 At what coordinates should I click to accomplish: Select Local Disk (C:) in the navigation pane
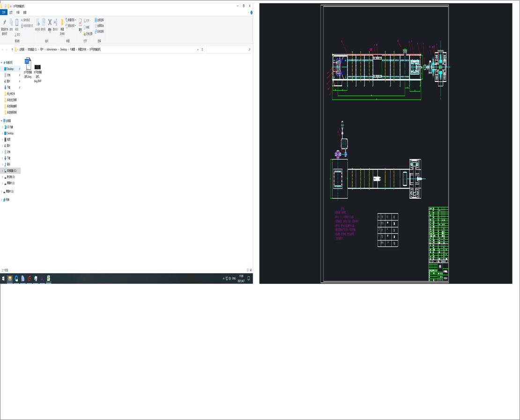(x=11, y=171)
